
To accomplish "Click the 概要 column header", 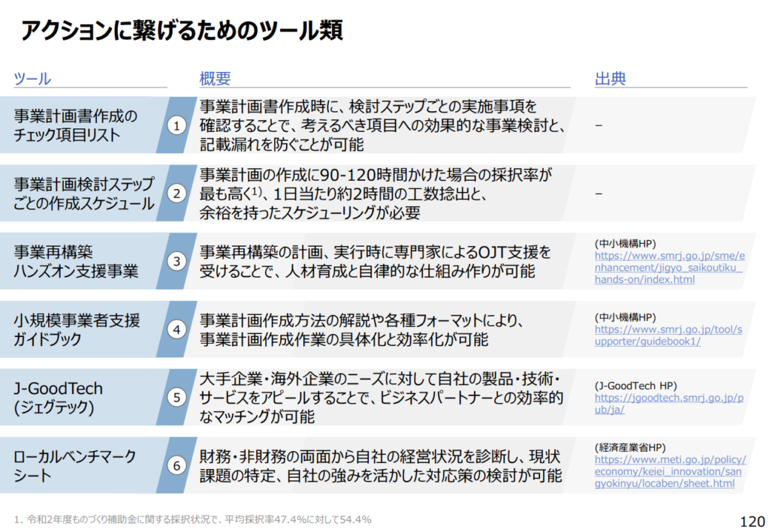I will coord(215,79).
